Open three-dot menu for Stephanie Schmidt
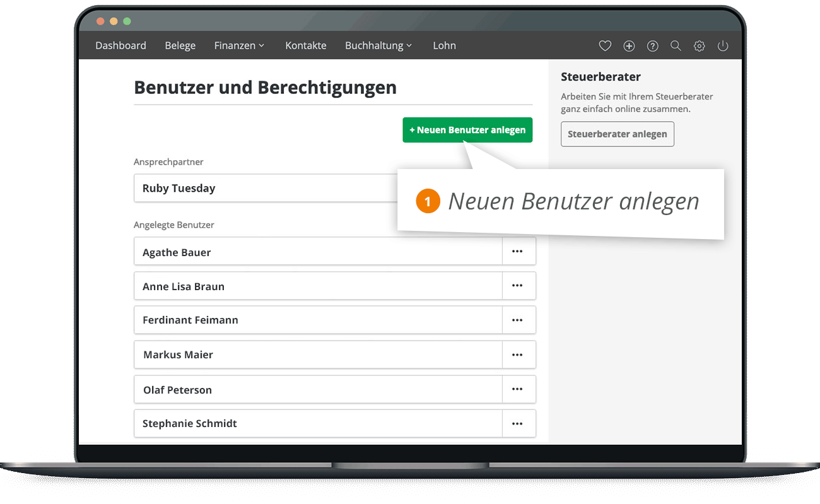 click(x=518, y=424)
